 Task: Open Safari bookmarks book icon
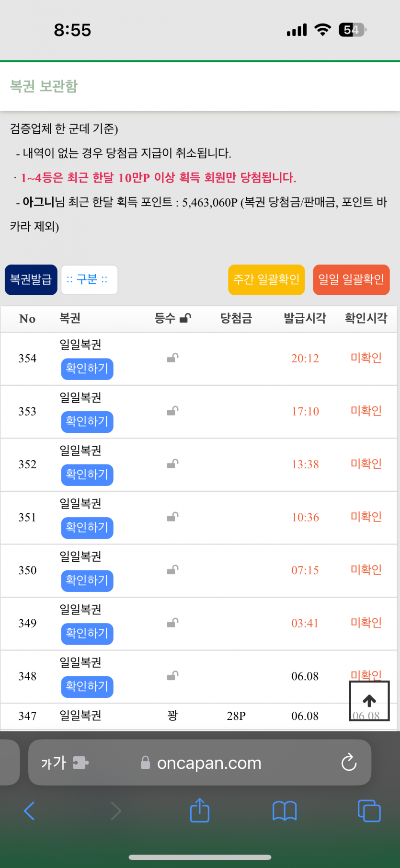pos(285,811)
